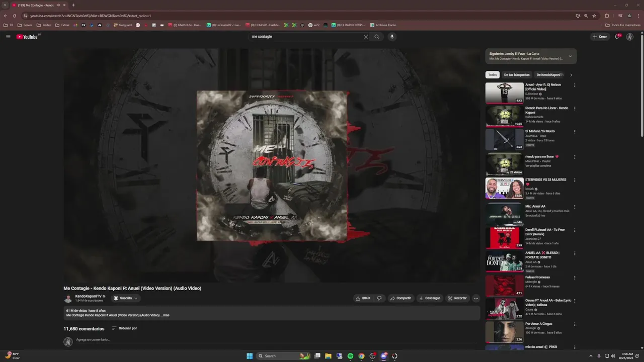Like the video with thumbs up 384 K

coord(363,298)
